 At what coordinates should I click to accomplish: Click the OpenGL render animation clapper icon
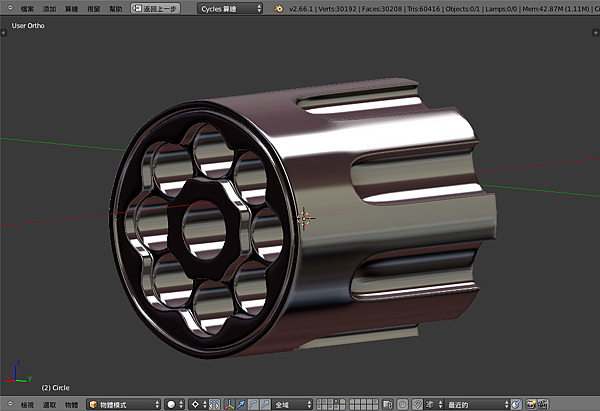(x=543, y=404)
